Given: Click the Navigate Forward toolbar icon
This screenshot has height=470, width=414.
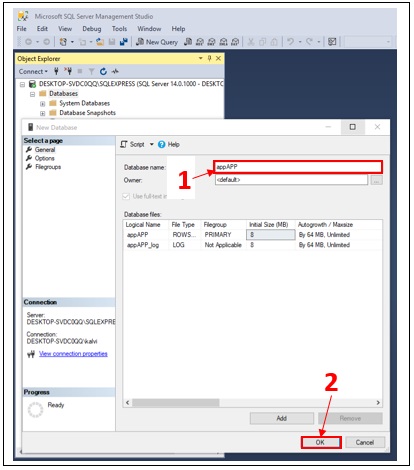Looking at the screenshot, I should pyautogui.click(x=47, y=42).
